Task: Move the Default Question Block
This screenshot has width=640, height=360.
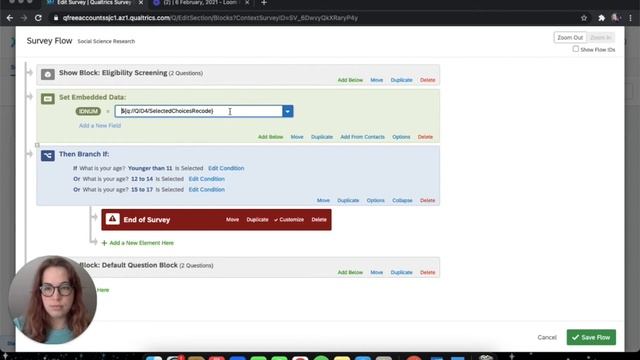Action: click(377, 272)
